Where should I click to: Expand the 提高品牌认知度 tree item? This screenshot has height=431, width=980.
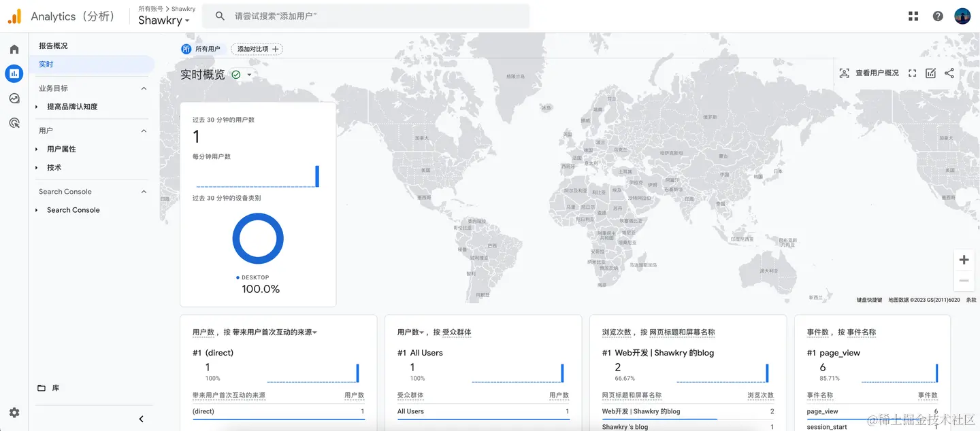click(37, 107)
